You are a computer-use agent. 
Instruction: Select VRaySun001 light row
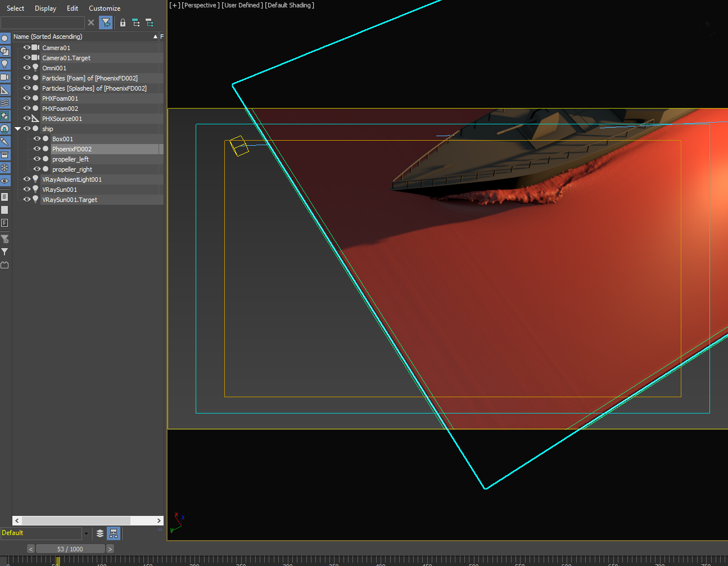102,190
